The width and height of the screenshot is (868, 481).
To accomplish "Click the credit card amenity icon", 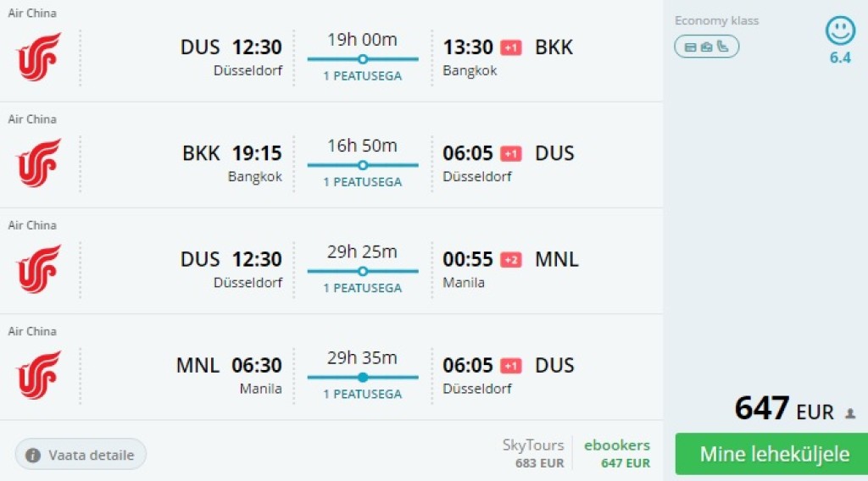I will click(x=690, y=47).
